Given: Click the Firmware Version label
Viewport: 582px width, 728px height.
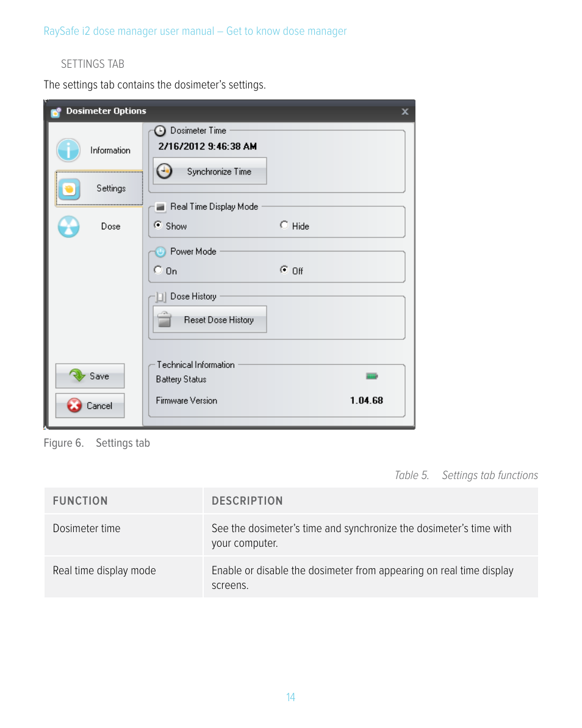Looking at the screenshot, I should point(187,401).
